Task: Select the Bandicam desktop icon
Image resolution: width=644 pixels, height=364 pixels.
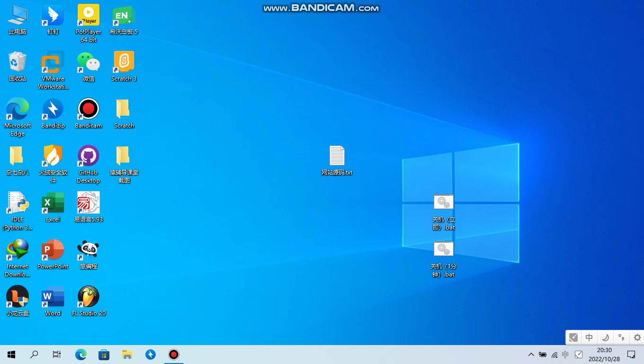Action: point(89,109)
